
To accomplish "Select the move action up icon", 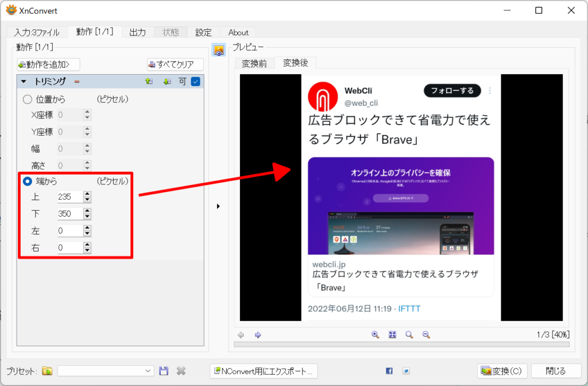I will (x=149, y=81).
